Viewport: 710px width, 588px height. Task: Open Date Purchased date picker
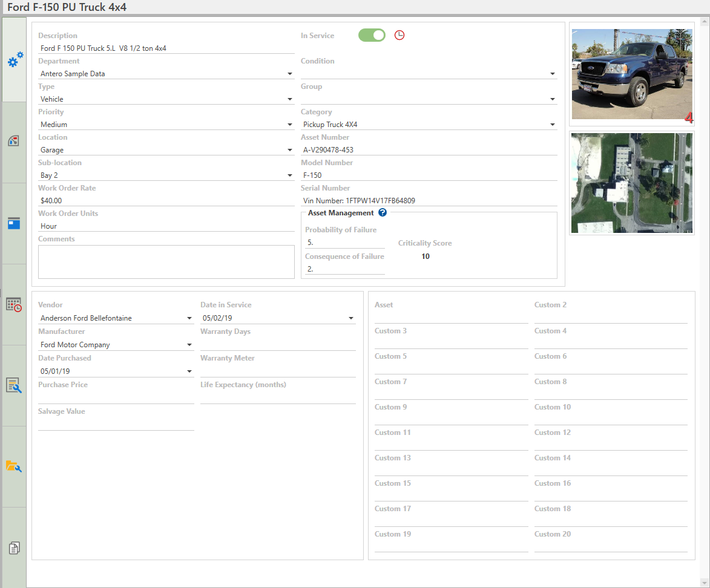click(189, 371)
